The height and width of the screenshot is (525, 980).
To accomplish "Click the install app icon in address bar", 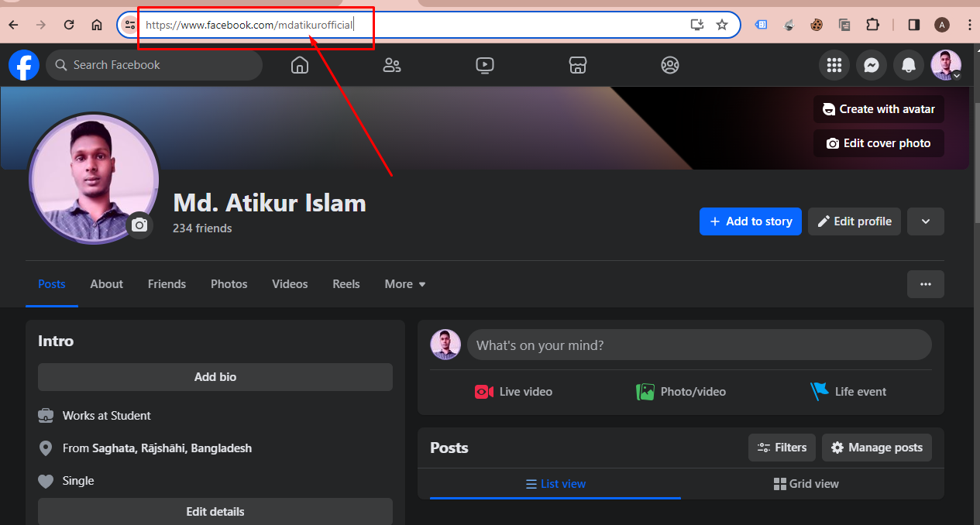I will tap(697, 25).
